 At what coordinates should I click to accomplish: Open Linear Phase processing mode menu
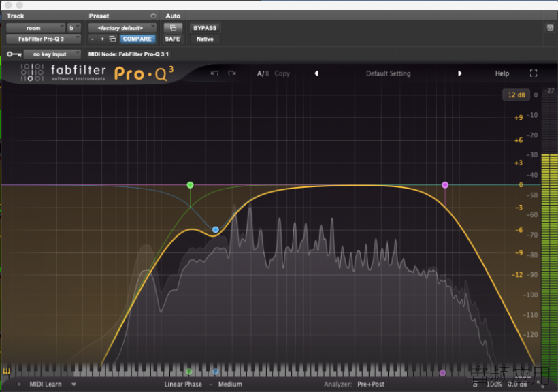point(183,384)
